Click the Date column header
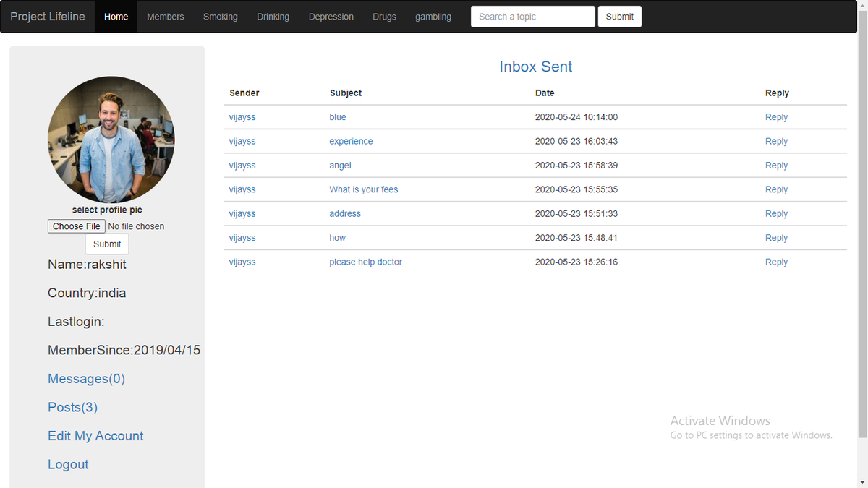This screenshot has width=868, height=488. pos(545,93)
